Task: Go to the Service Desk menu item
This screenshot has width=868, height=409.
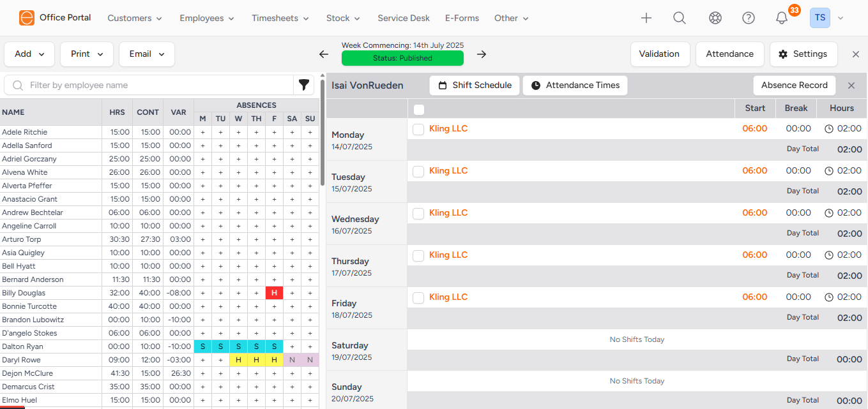Action: coord(403,18)
